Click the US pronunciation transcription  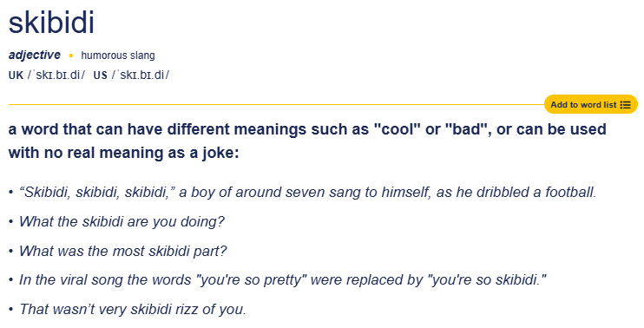(x=141, y=75)
